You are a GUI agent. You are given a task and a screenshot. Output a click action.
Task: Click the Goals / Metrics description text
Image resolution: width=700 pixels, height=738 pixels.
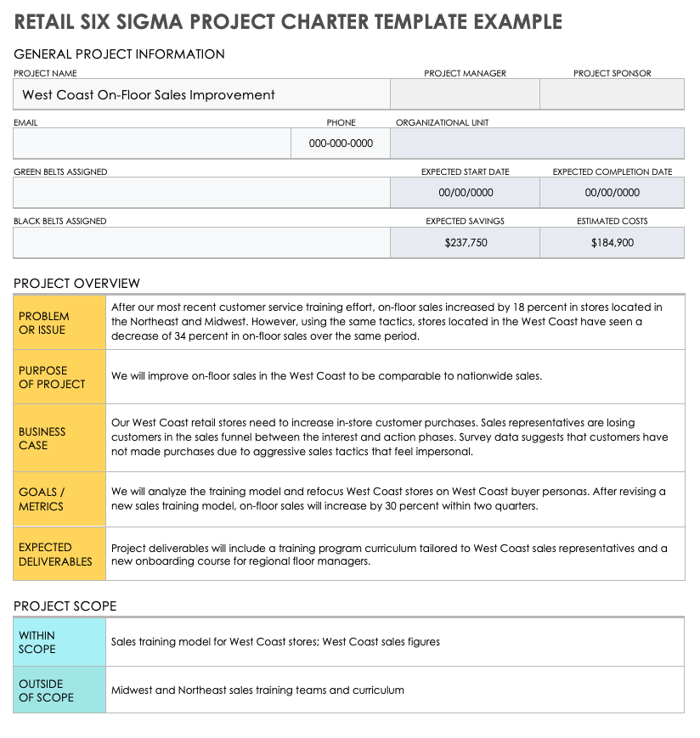click(x=388, y=499)
